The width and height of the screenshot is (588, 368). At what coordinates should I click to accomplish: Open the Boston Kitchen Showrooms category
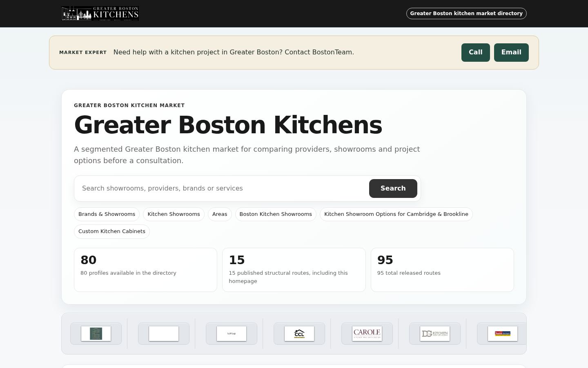pyautogui.click(x=276, y=214)
